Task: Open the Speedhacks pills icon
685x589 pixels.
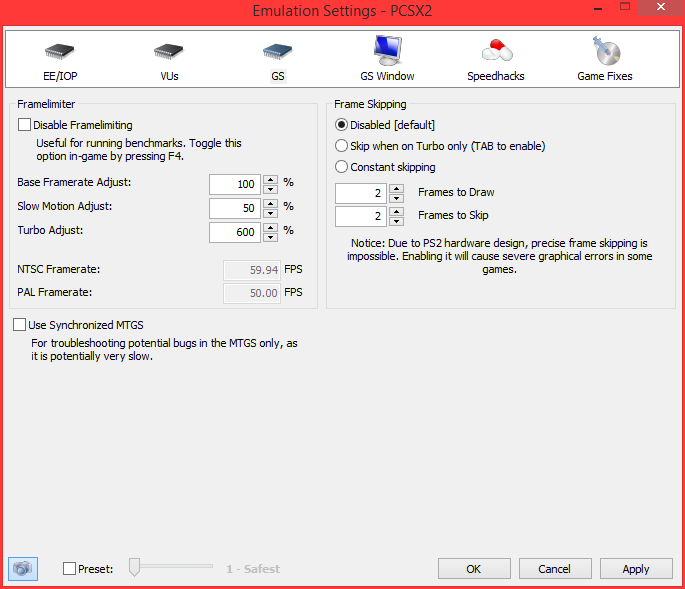Action: click(496, 50)
